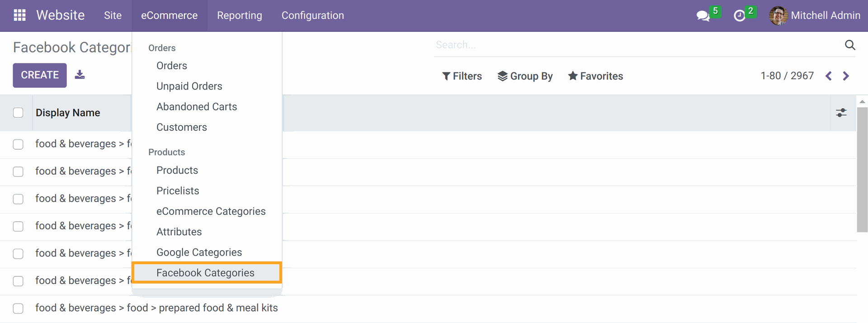Tick the prepared food & meal kits checkbox
The height and width of the screenshot is (323, 868).
tap(18, 309)
